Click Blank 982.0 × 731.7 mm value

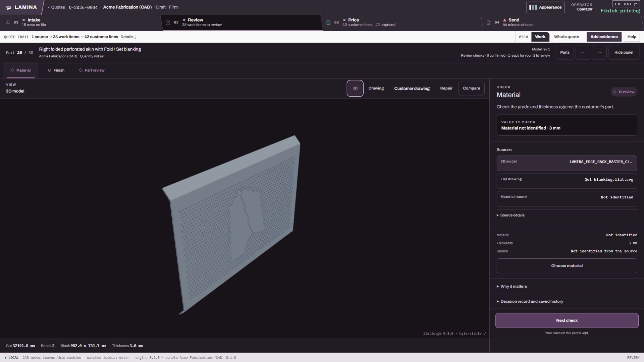[83, 346]
